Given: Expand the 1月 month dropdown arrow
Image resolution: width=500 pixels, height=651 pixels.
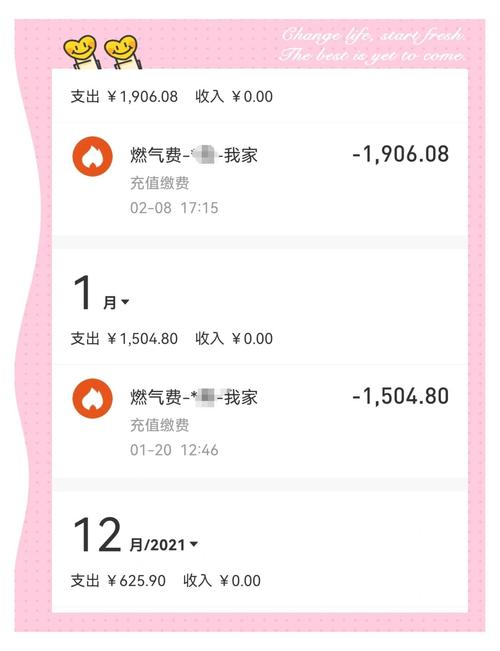Looking at the screenshot, I should tap(125, 302).
